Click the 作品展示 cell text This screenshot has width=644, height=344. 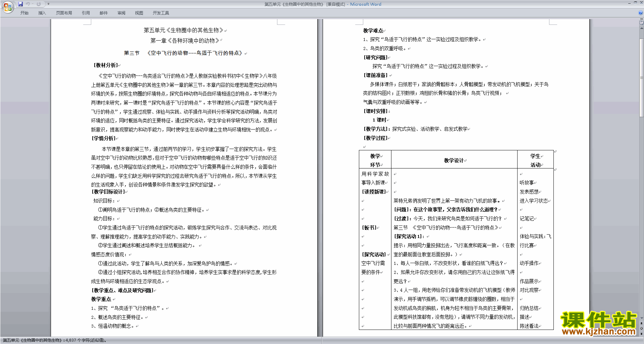[529, 281]
